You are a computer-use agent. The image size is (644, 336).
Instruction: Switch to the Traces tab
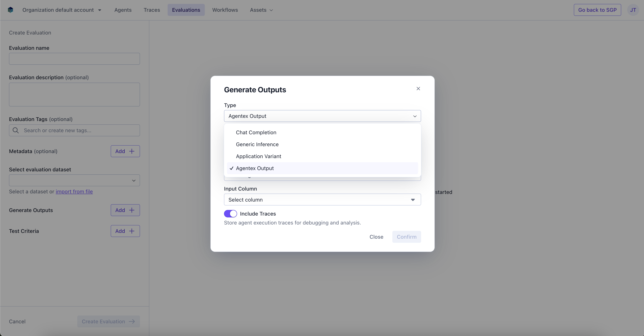pos(152,10)
